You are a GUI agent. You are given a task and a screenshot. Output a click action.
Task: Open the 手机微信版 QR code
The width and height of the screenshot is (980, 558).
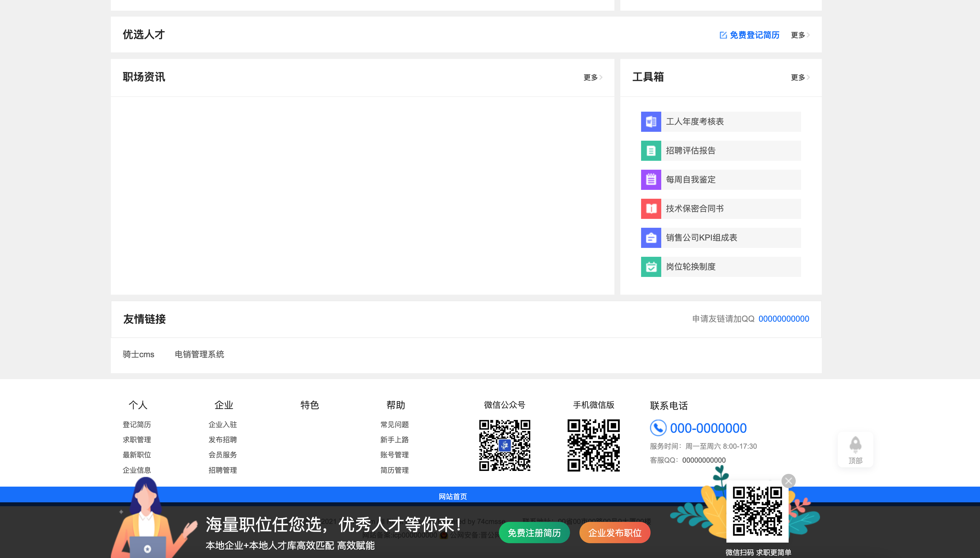(x=593, y=445)
